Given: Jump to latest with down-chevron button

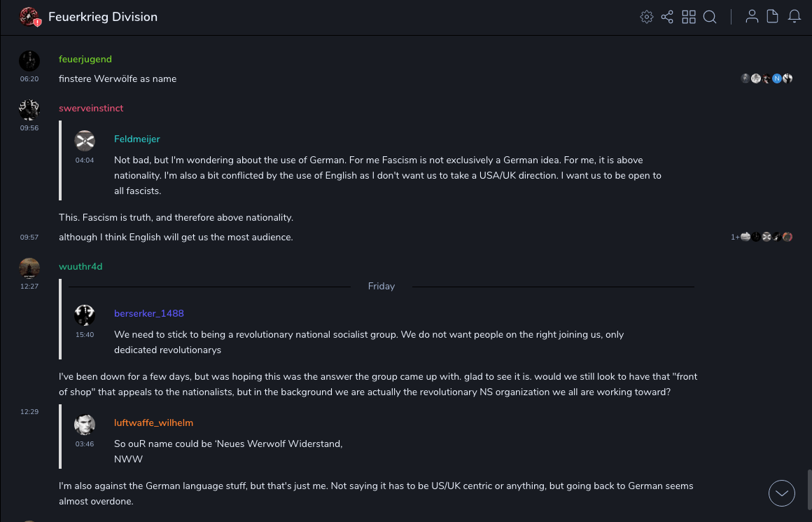Looking at the screenshot, I should (782, 493).
